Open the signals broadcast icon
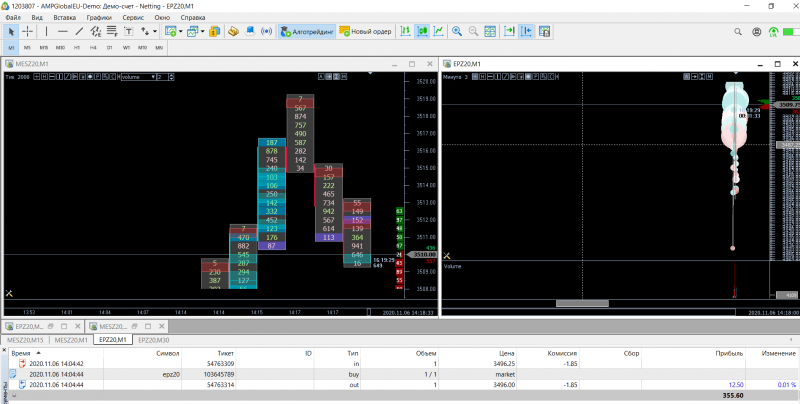The height and width of the screenshot is (404, 800). (x=266, y=32)
